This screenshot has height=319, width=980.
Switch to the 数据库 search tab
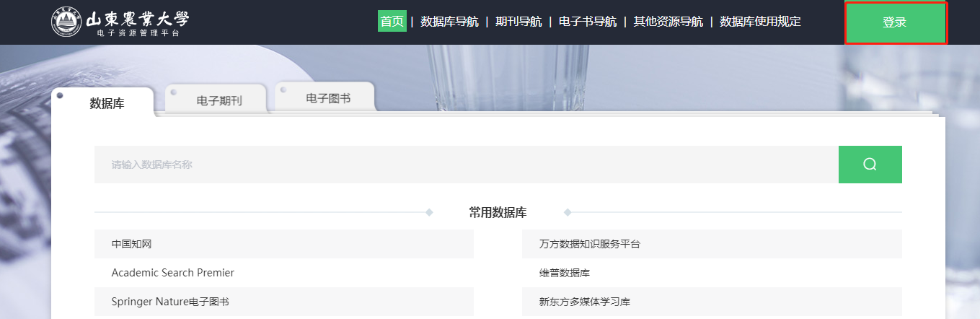click(x=107, y=103)
